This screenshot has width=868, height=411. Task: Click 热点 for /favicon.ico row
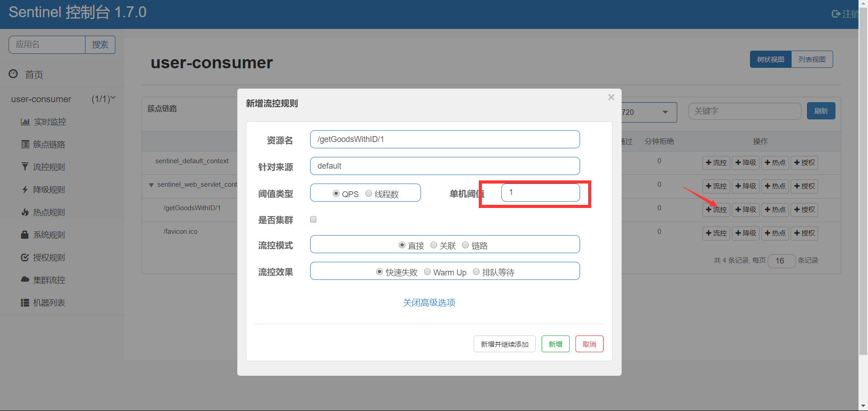(x=775, y=233)
